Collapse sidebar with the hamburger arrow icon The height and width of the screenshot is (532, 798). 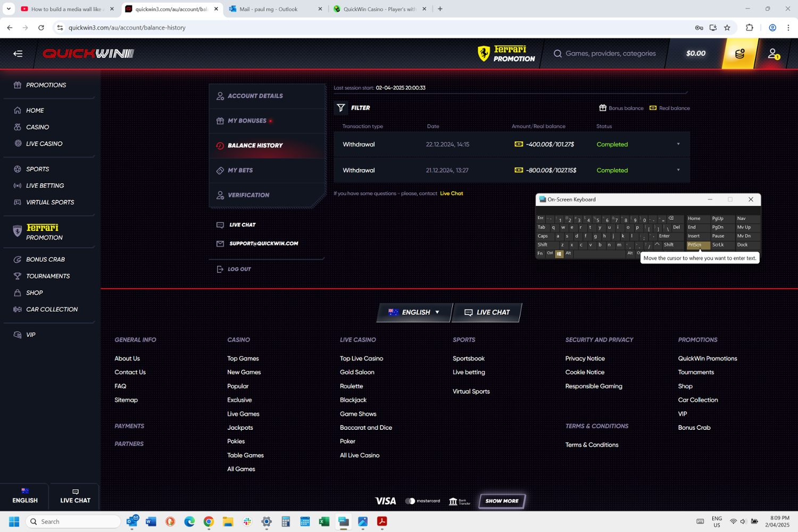pos(18,54)
